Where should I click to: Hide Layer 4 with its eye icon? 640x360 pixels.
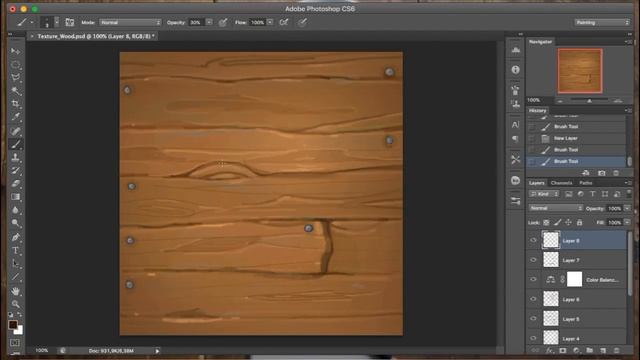click(x=533, y=338)
